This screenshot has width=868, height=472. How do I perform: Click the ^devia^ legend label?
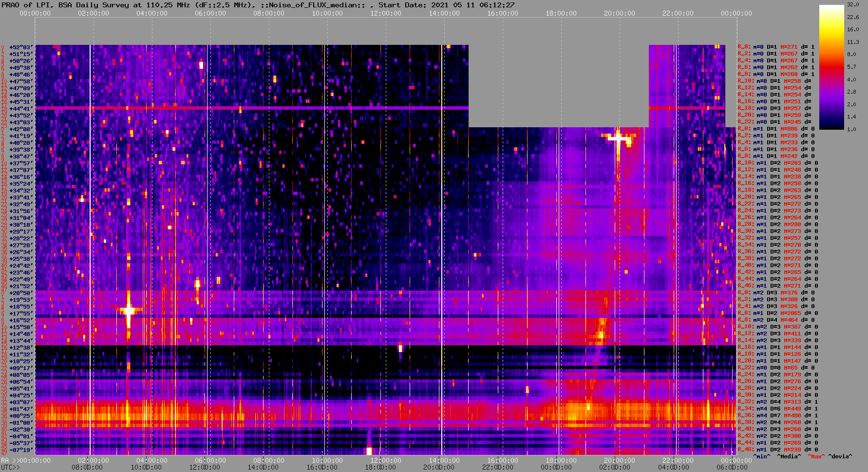[x=841, y=457]
